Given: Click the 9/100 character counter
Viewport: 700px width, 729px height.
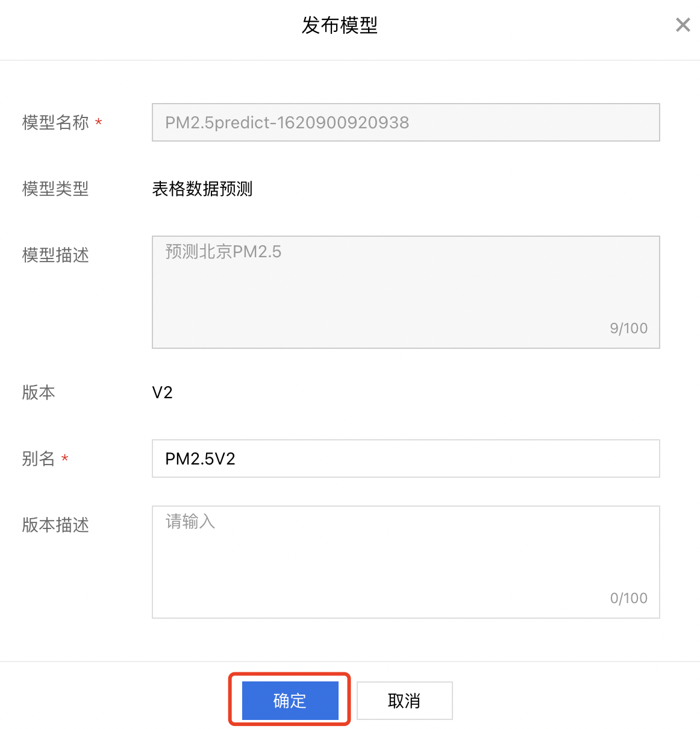Looking at the screenshot, I should (629, 328).
